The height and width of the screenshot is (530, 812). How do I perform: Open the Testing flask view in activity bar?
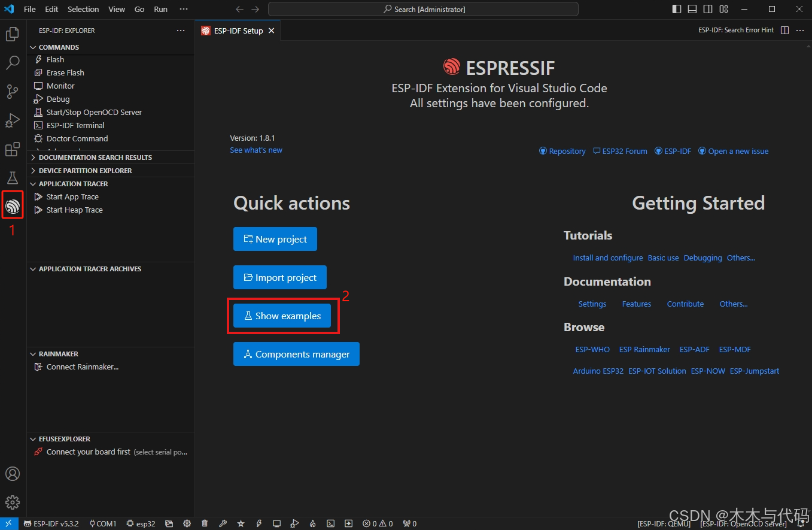tap(13, 178)
